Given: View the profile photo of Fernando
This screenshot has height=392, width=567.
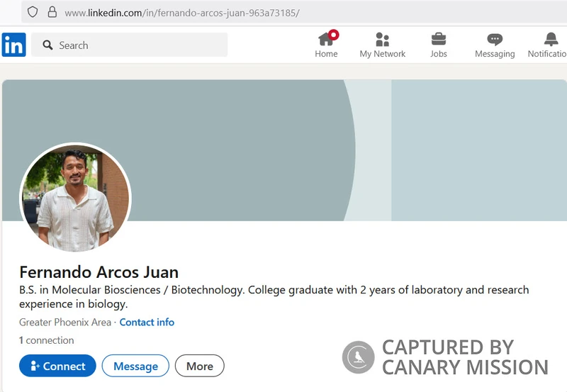Looking at the screenshot, I should pos(76,198).
